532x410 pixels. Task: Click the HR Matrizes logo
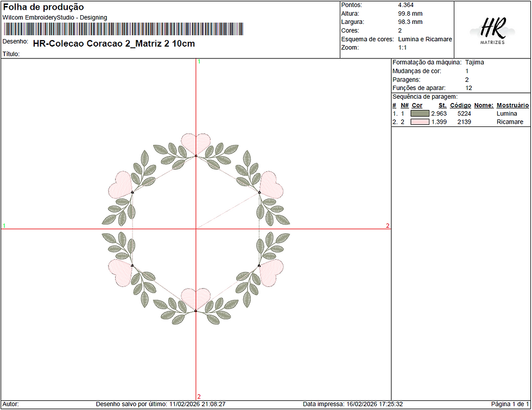click(x=492, y=31)
